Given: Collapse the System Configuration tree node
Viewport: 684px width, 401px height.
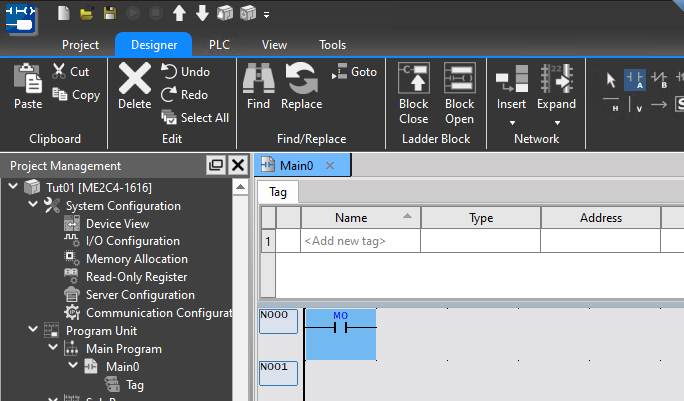Looking at the screenshot, I should click(x=33, y=205).
